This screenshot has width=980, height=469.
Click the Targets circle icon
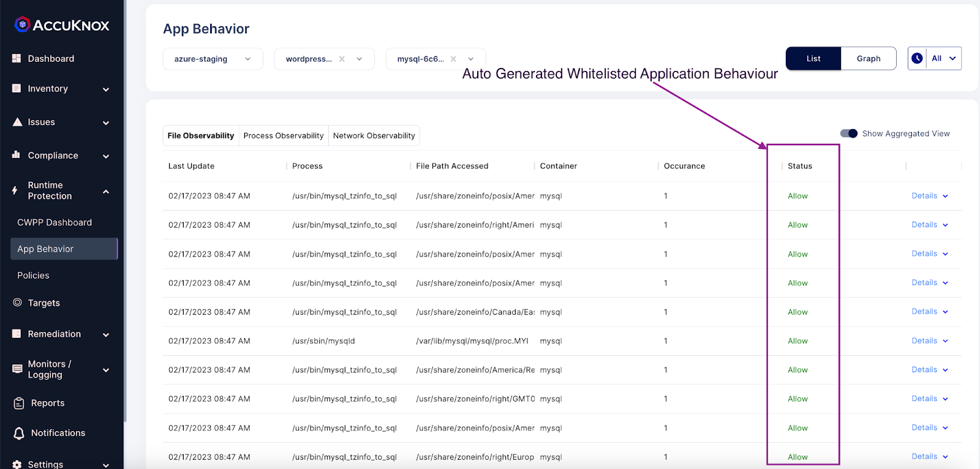(17, 302)
